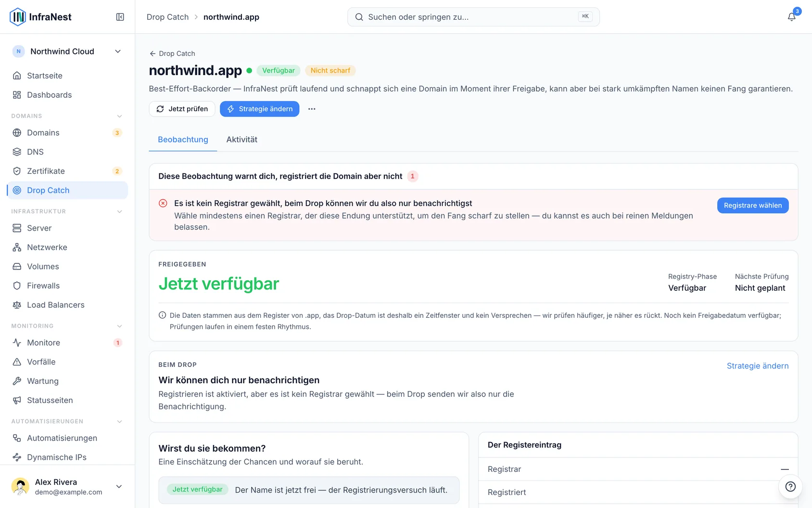The image size is (812, 508).
Task: Open Load Balancers in the sidebar
Action: tap(67, 305)
